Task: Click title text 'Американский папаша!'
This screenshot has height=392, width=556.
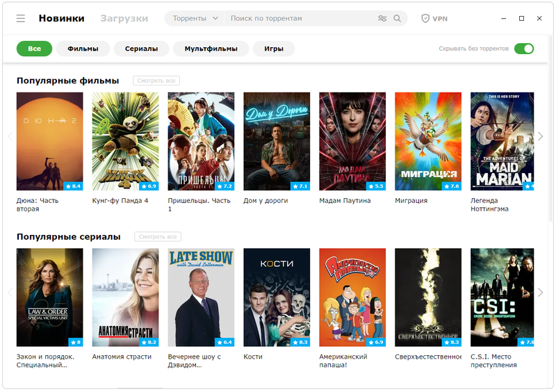Action: click(343, 361)
